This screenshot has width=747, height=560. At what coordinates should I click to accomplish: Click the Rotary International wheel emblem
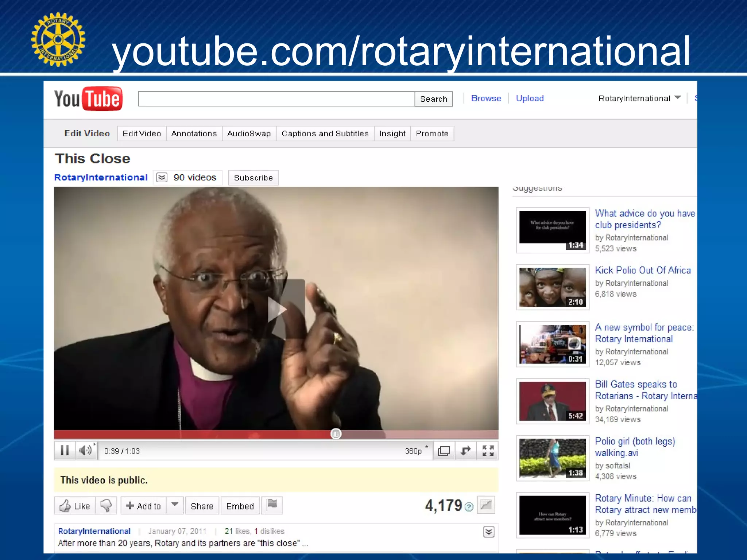58,39
